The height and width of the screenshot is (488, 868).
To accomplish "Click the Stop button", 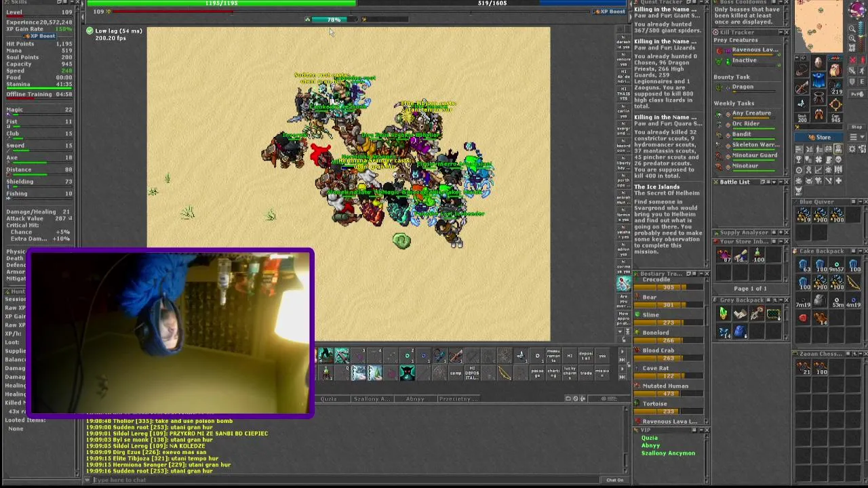I will coord(857,127).
